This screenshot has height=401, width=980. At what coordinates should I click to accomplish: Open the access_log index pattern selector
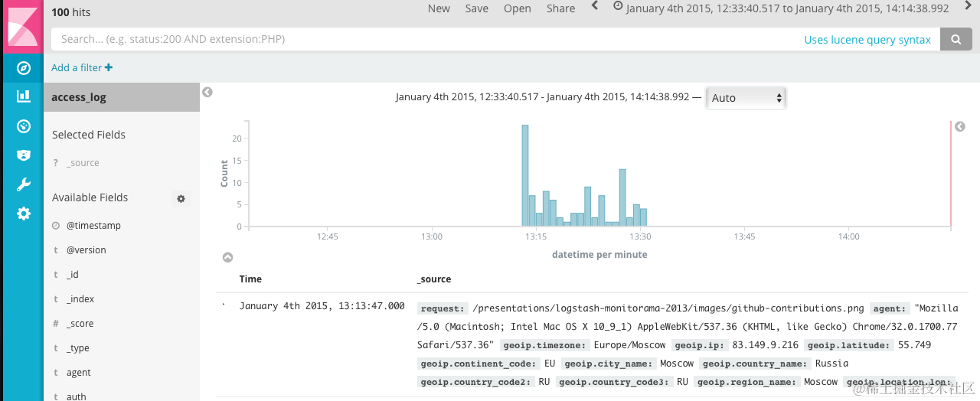(x=122, y=97)
